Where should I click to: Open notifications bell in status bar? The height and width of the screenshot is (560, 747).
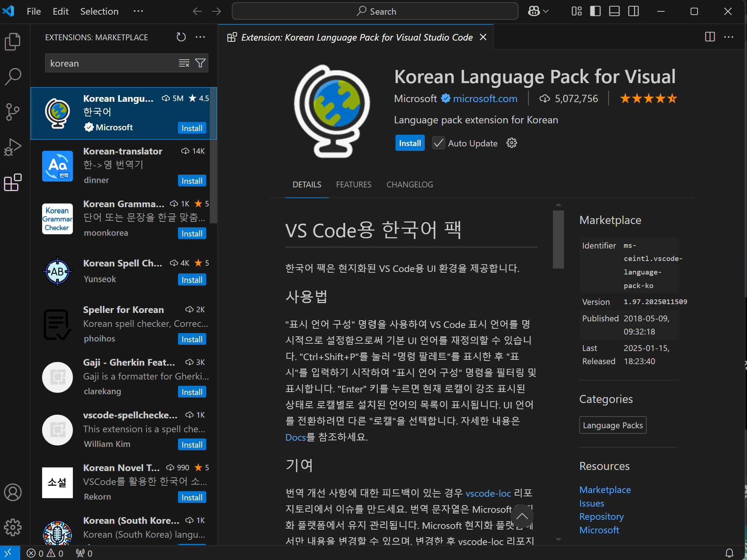point(729,553)
